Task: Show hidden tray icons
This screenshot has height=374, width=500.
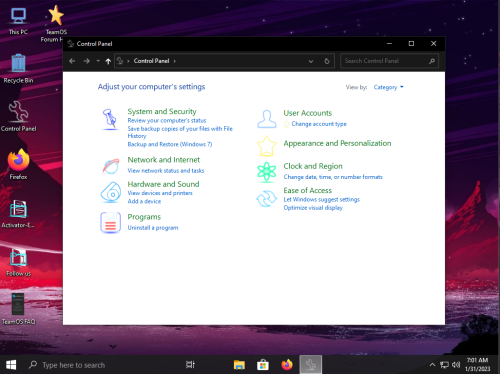Action: coord(432,365)
